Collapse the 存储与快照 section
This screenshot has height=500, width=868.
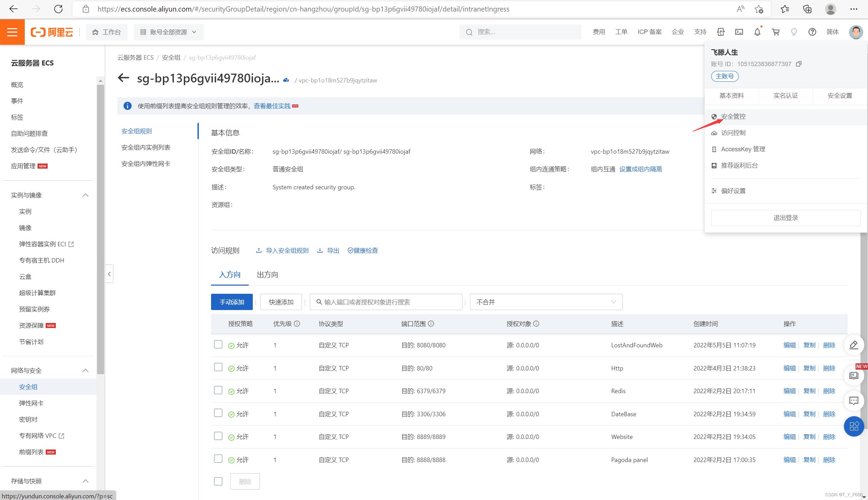86,481
